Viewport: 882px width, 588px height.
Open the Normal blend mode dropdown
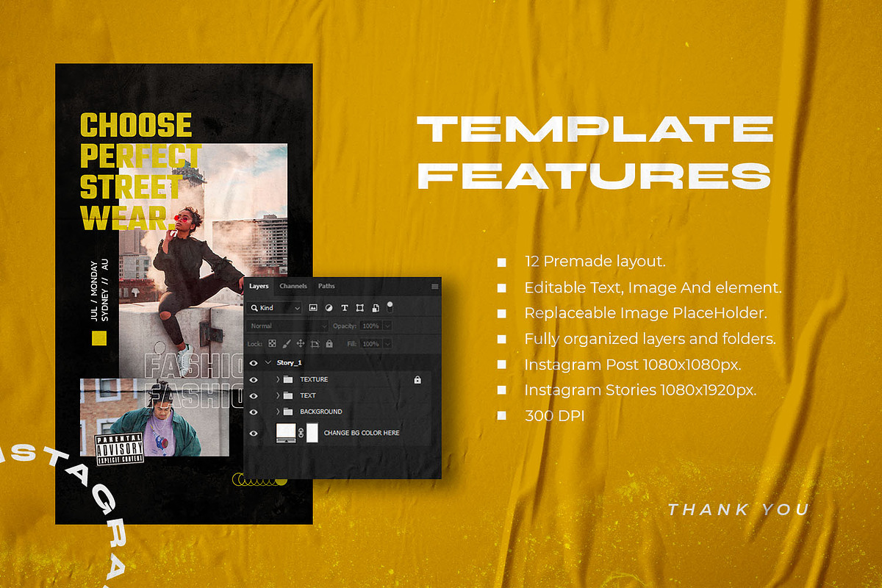[x=287, y=326]
